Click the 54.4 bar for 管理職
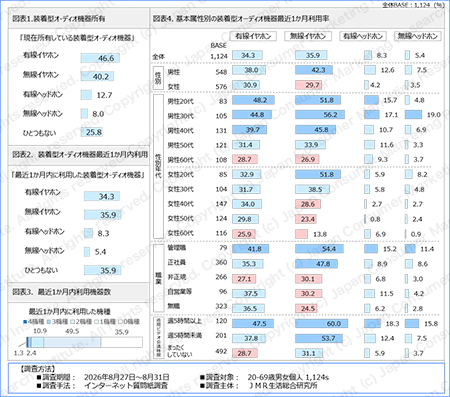Viewport: 450px width, 397px height. pos(319,249)
